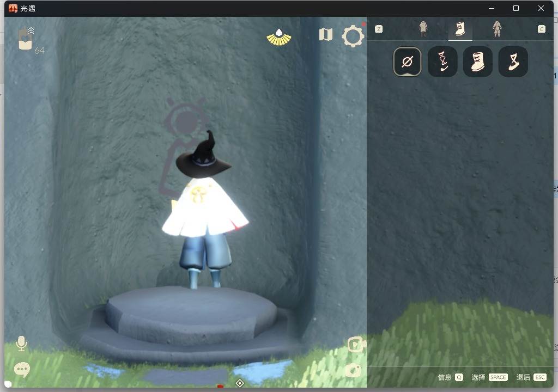
Task: Toggle the microphone voice icon
Action: coord(21,344)
